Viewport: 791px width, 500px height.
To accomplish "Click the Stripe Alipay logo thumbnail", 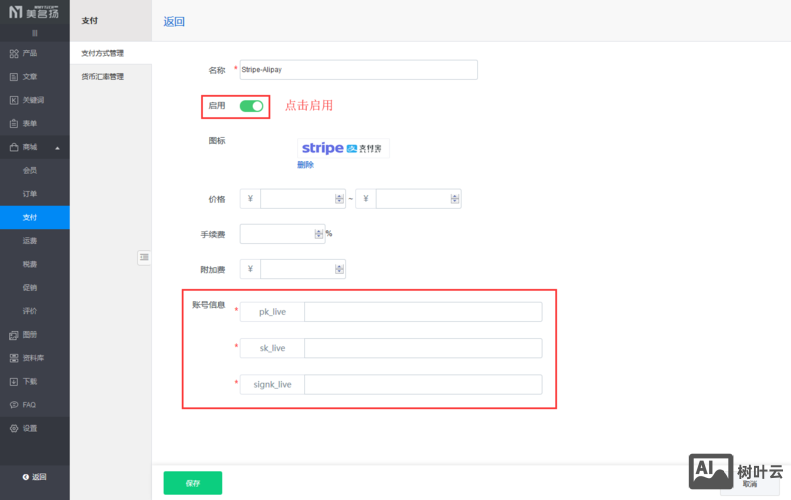I will click(x=343, y=148).
